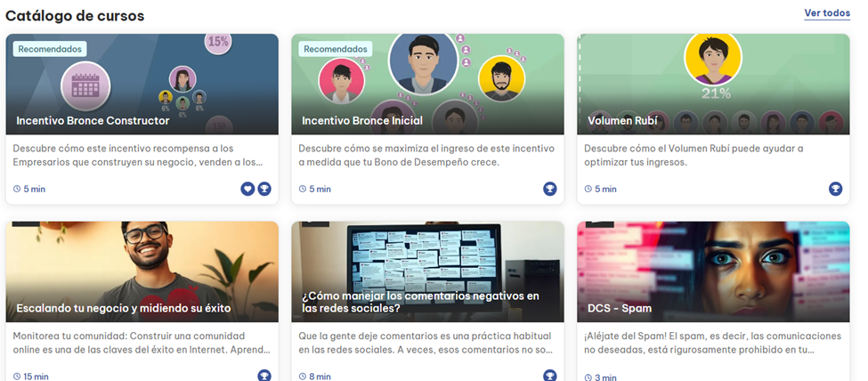Click the Catálogo de cursos heading
This screenshot has width=868, height=381.
point(75,15)
